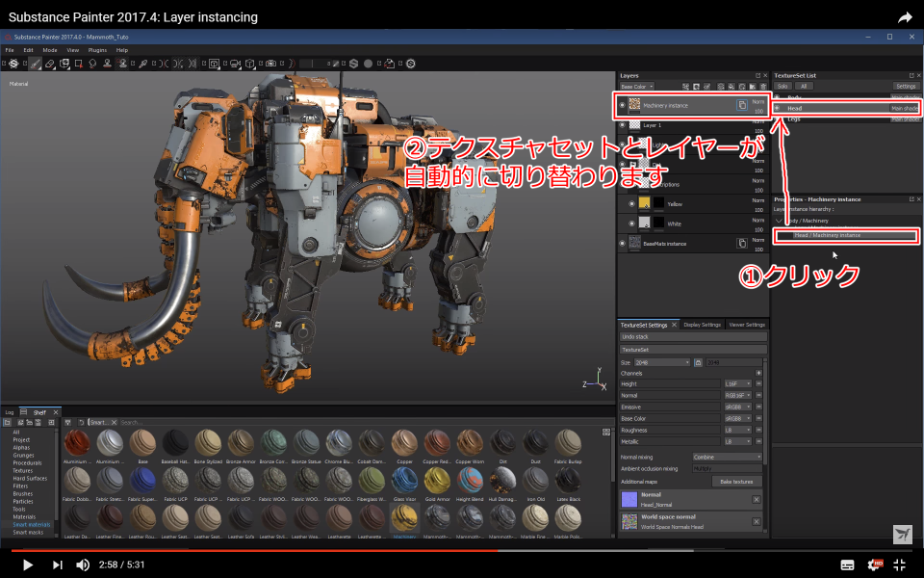924x578 pixels.
Task: Open the Size 2048 dropdown
Action: click(x=662, y=362)
